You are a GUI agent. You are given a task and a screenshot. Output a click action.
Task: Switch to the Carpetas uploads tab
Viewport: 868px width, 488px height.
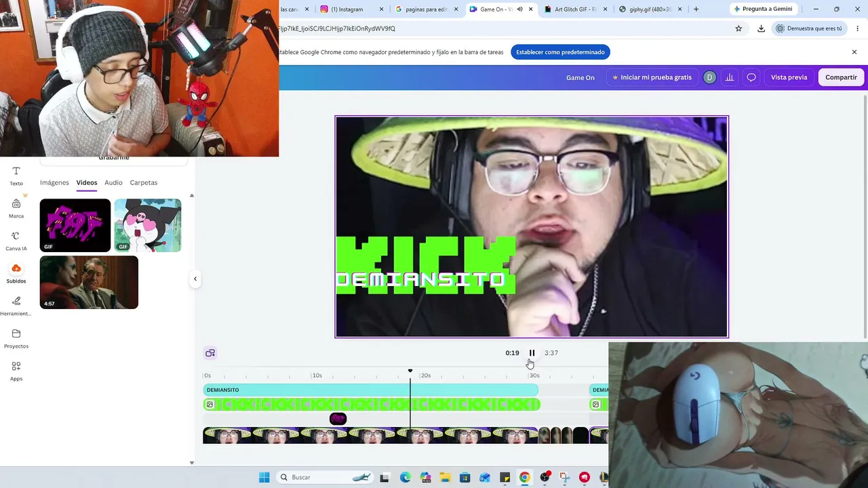144,182
